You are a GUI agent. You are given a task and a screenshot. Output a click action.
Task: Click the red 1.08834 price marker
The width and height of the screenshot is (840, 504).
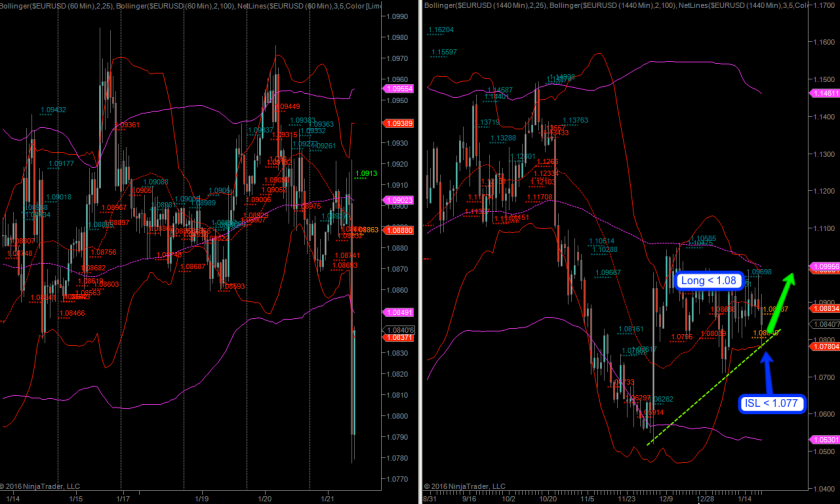[826, 309]
